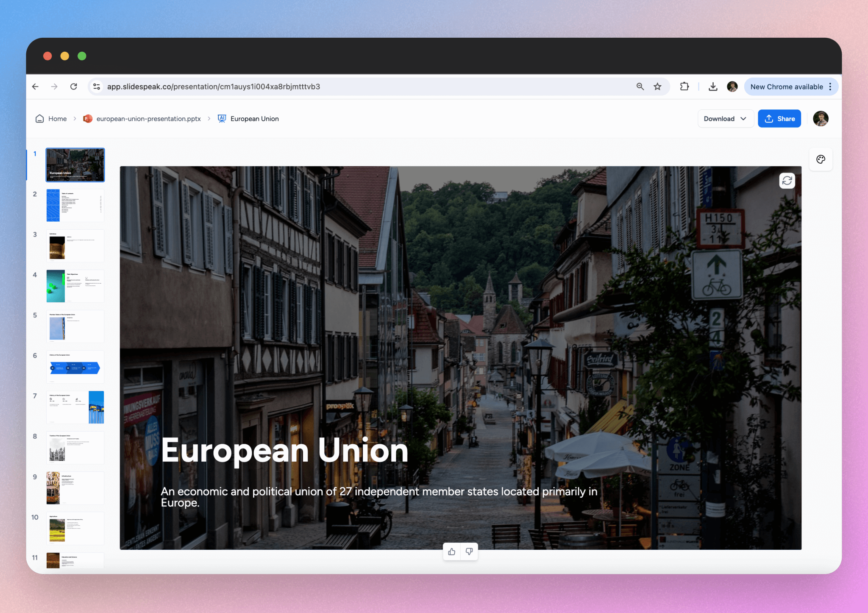Open the Chrome extensions puzzle icon

click(x=684, y=86)
